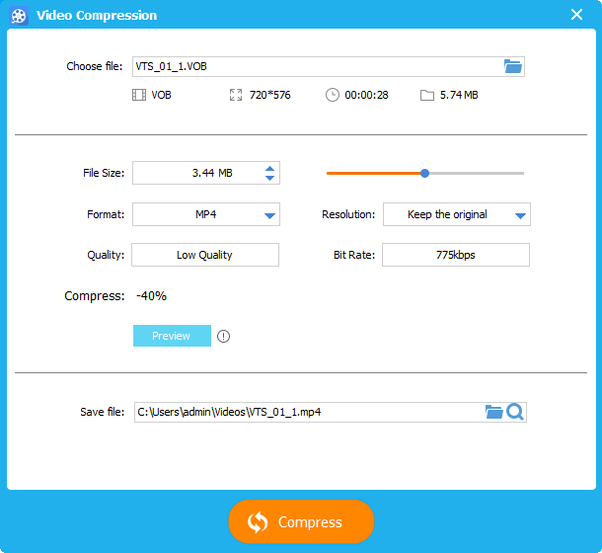Start compression with Compress button
This screenshot has height=553, width=602.
click(x=301, y=522)
